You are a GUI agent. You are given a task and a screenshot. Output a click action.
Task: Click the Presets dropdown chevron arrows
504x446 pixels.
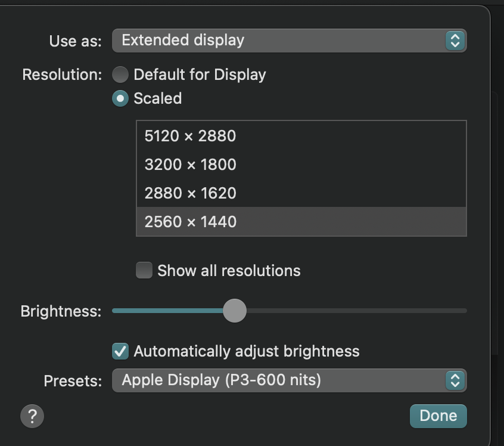[455, 380]
